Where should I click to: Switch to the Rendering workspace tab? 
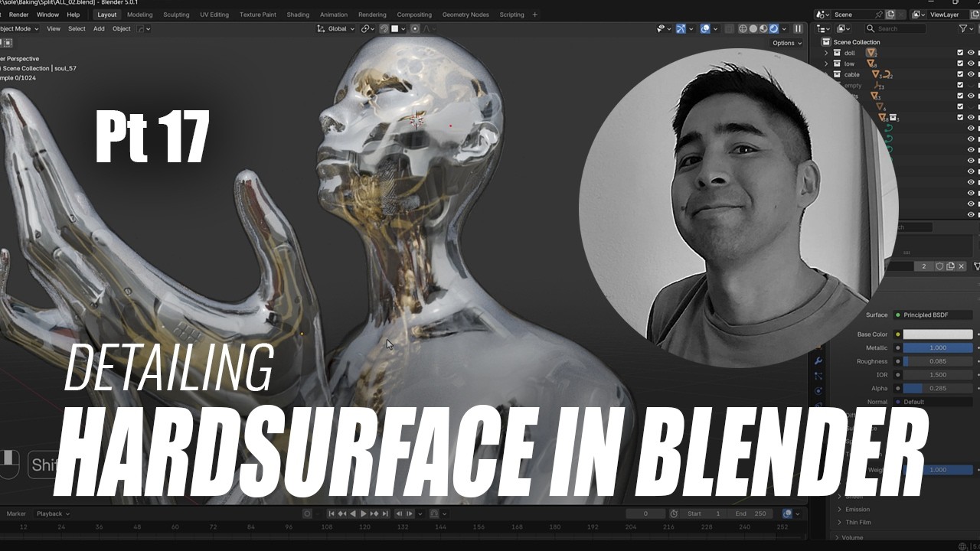click(x=372, y=15)
